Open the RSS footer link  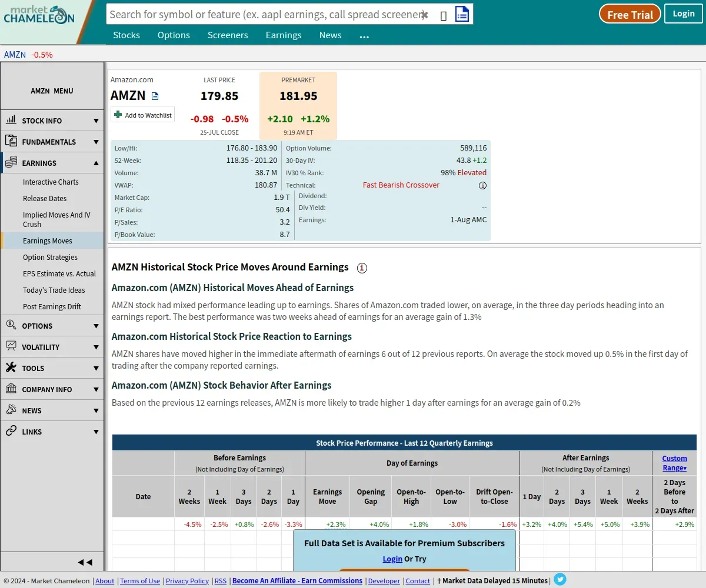tap(221, 581)
